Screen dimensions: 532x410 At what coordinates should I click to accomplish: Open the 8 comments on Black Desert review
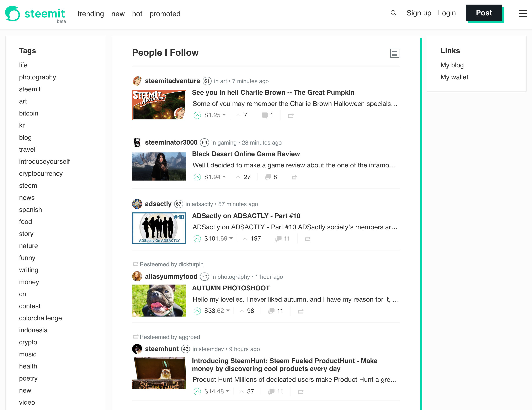coord(271,177)
